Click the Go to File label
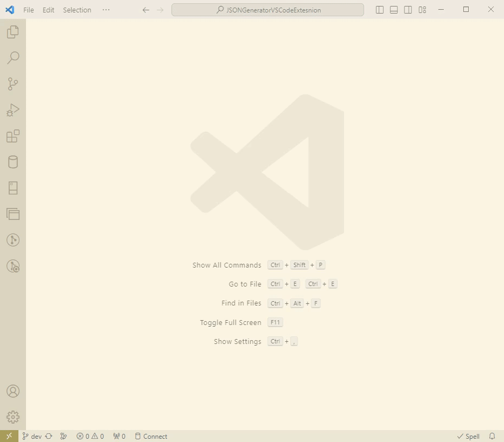This screenshot has height=442, width=504. click(245, 284)
